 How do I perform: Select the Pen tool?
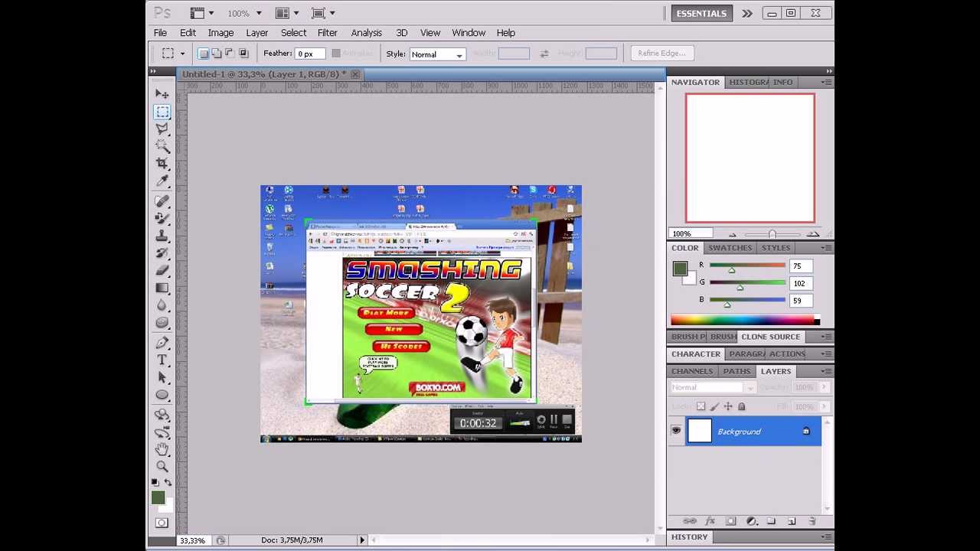[162, 343]
